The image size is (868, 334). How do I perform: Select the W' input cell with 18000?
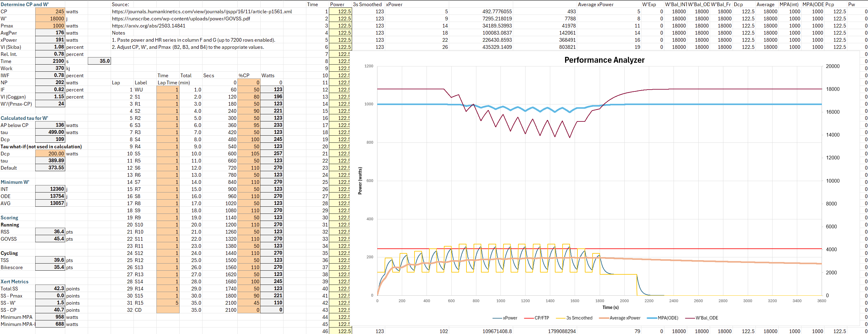point(50,19)
